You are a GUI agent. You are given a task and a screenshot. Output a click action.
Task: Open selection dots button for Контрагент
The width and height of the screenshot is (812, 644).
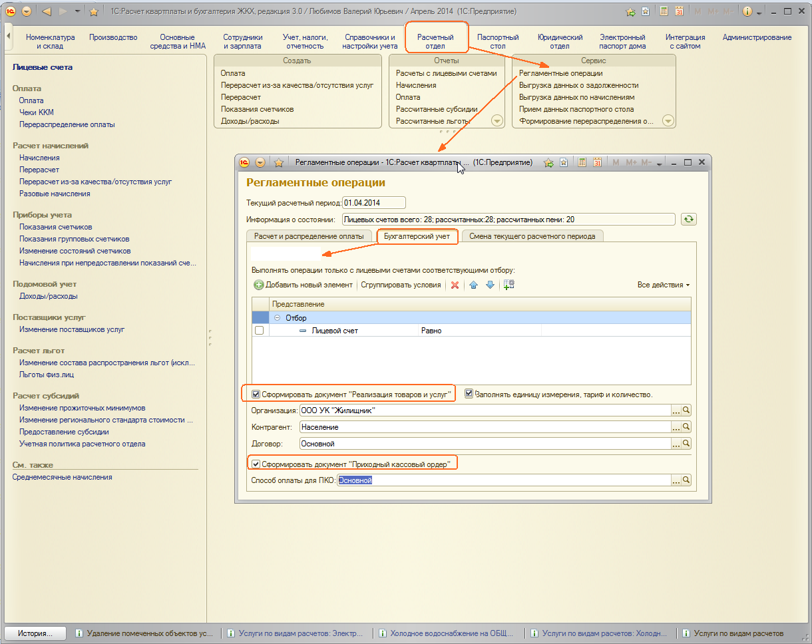pos(676,427)
